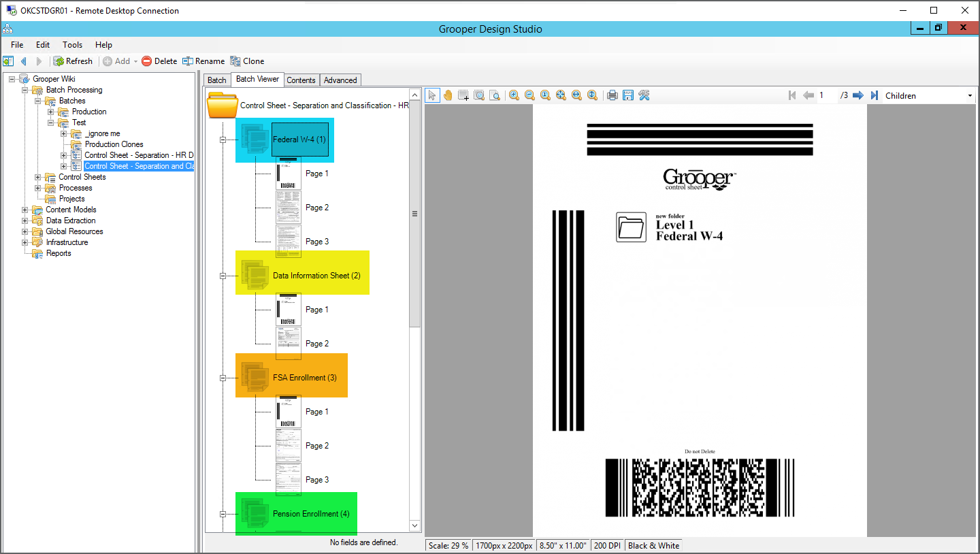
Task: Expand the Control Sheets node
Action: coord(38,177)
